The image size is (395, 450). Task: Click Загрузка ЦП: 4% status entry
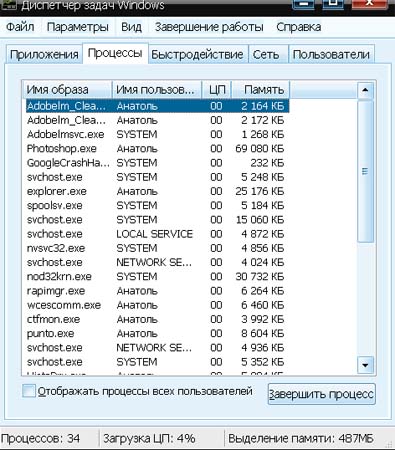149,438
